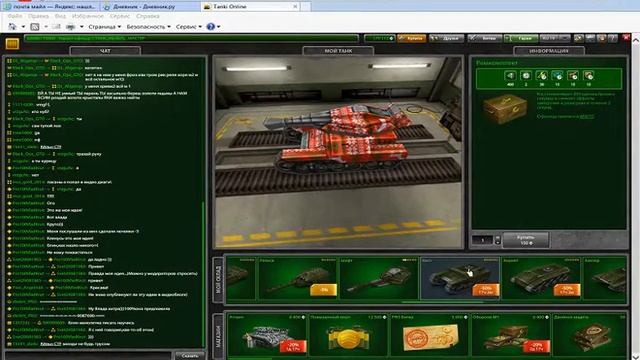Image resolution: width=640 pixels, height=360 pixels.
Task: Open the menu bar Сервис item
Action: (120, 16)
